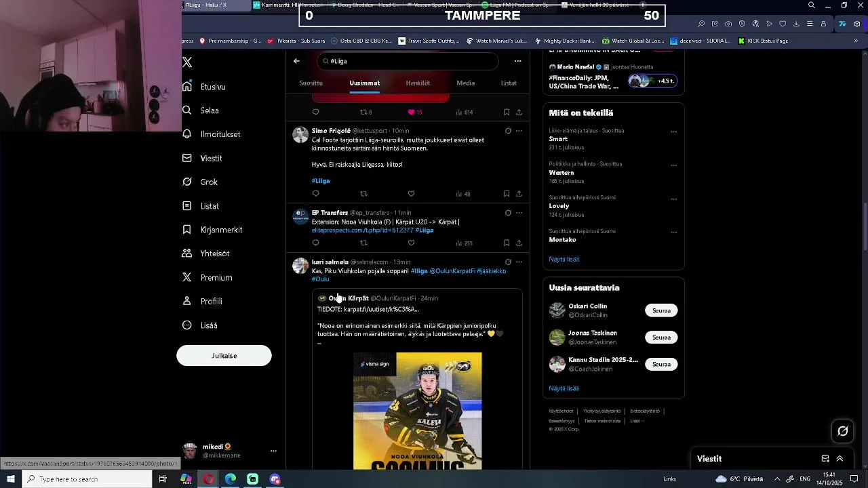Show more trends via Näytä lisää
This screenshot has height=488, width=868.
click(564, 259)
